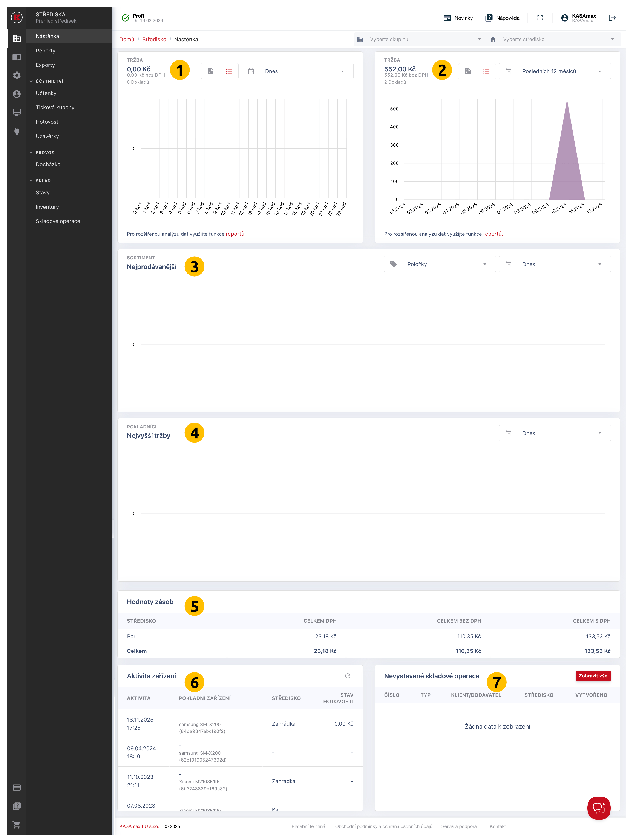This screenshot has width=633, height=840.
Task: Switch first Tržba chart to list view
Action: point(229,71)
